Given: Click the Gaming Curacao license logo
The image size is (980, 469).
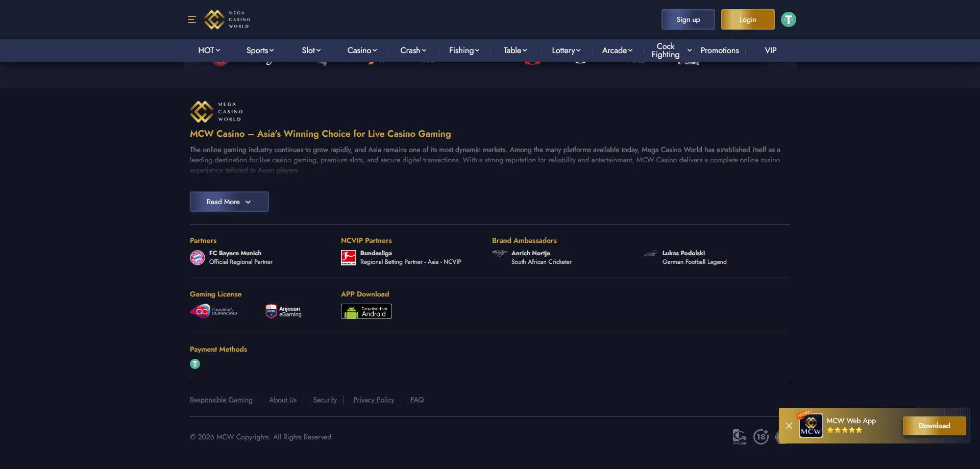Looking at the screenshot, I should [x=213, y=311].
